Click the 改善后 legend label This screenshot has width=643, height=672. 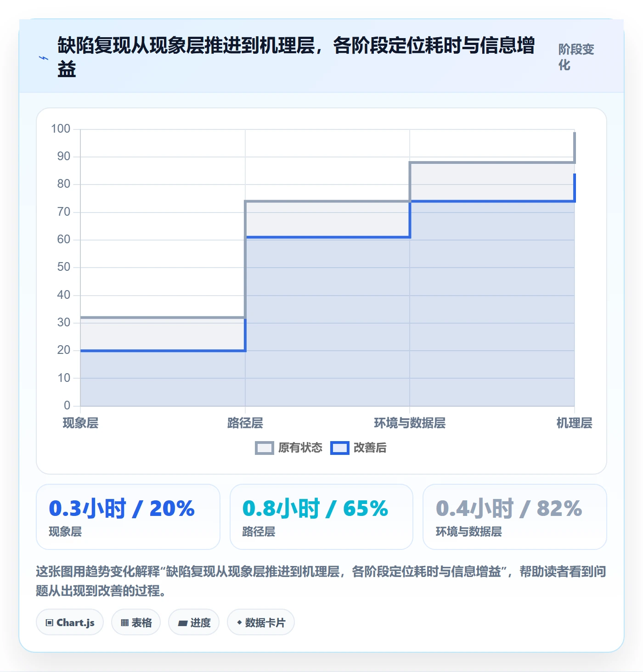point(370,448)
